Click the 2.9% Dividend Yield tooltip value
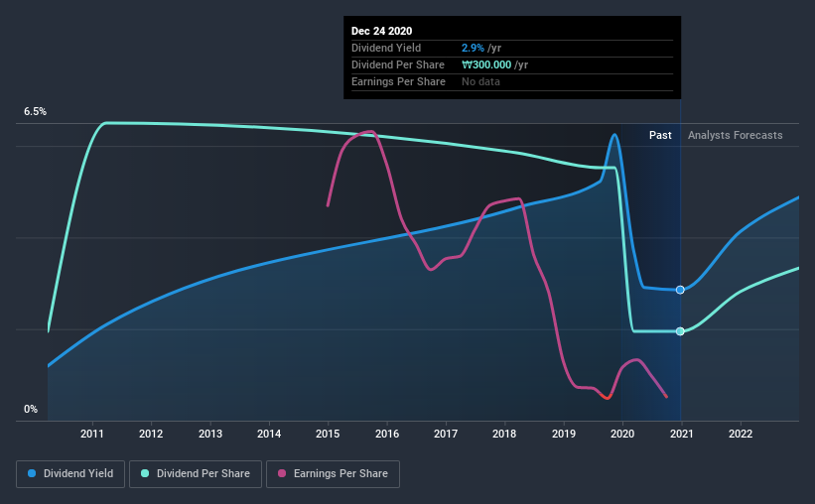This screenshot has width=815, height=504. [473, 48]
